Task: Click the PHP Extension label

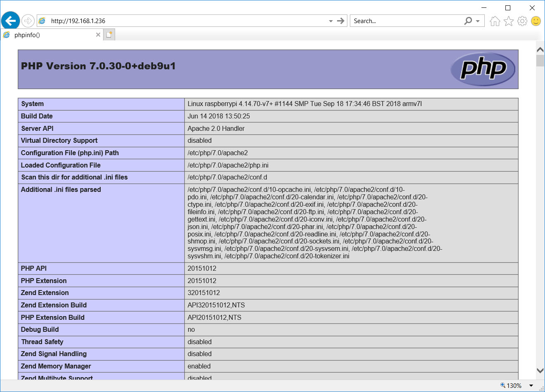Action: (44, 281)
